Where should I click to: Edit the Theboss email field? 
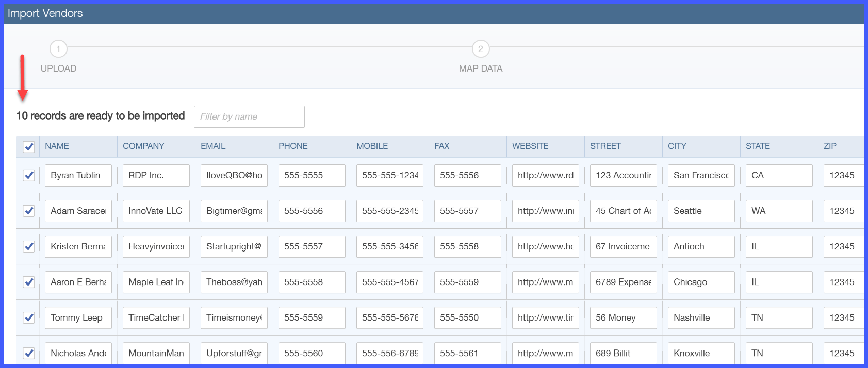coord(234,282)
